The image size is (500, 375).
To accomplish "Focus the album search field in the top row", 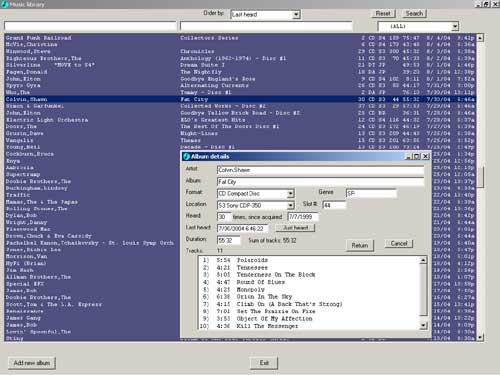I will (x=266, y=26).
